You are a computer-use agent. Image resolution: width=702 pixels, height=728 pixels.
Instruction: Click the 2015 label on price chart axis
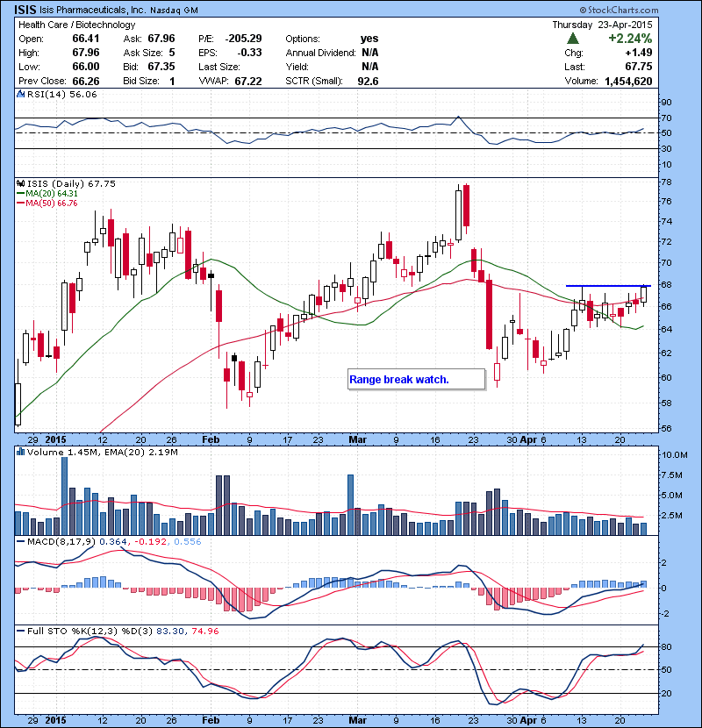coord(56,439)
